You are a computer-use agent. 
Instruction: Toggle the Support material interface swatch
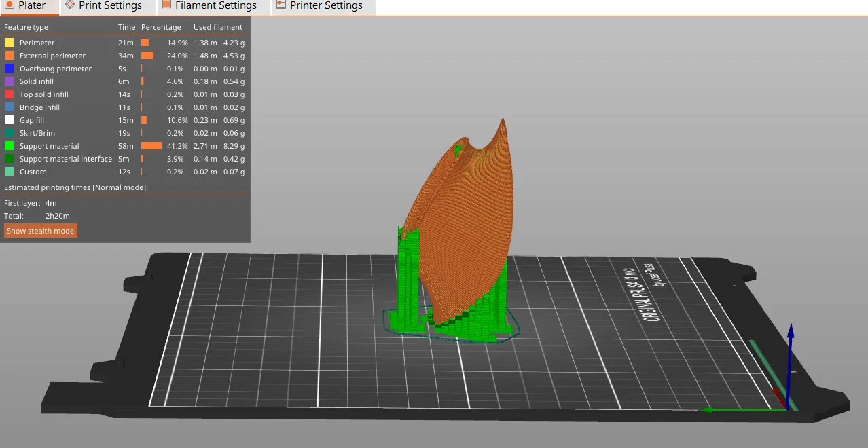[9, 159]
